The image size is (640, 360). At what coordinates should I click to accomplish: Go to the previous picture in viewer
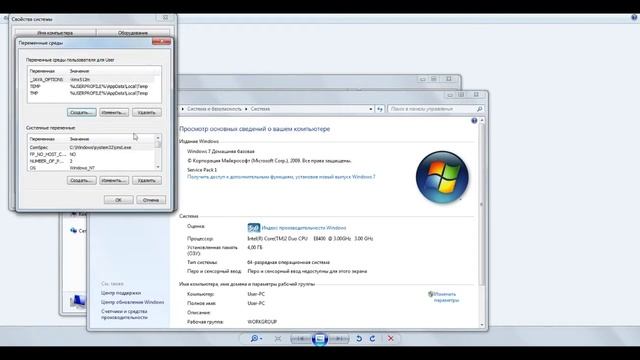point(300,339)
